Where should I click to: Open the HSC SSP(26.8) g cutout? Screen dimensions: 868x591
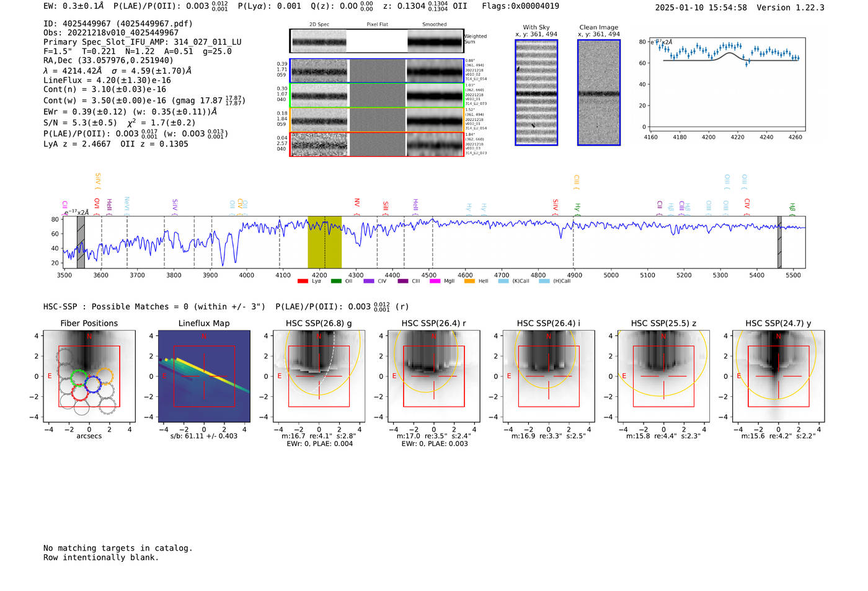319,376
